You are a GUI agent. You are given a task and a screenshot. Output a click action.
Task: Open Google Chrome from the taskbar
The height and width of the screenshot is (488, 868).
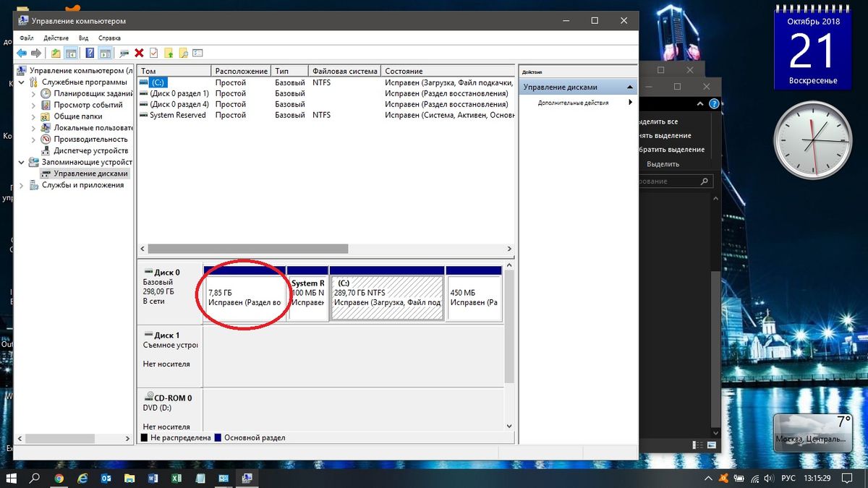pos(59,478)
